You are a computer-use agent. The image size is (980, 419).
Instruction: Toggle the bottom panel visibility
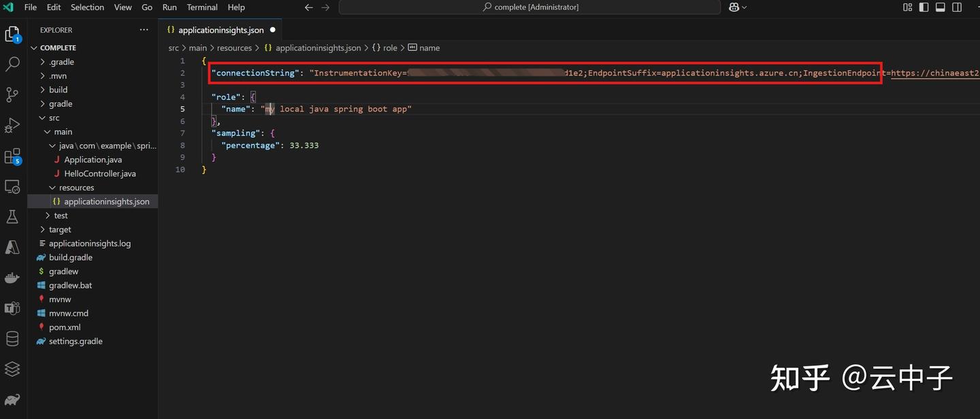point(940,7)
